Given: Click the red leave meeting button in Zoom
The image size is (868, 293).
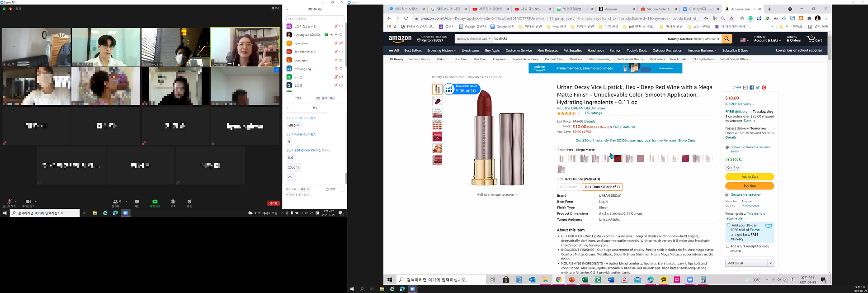Looking at the screenshot, I should (273, 203).
